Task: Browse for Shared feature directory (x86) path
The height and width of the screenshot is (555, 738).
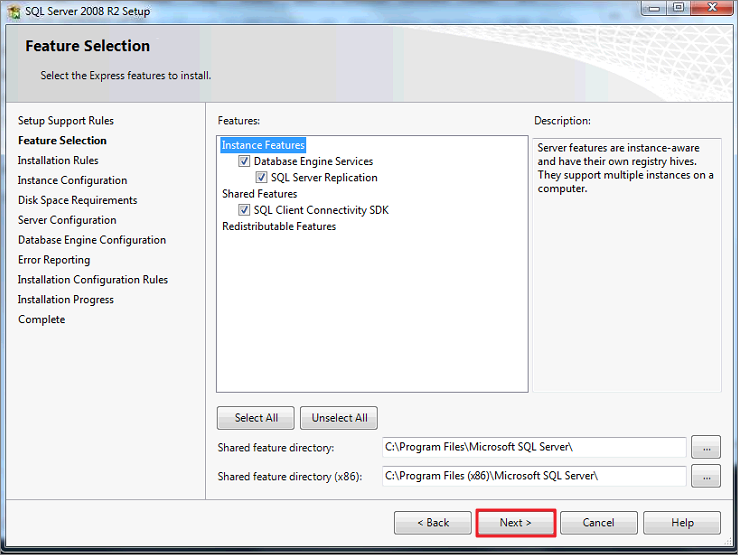Action: coord(706,476)
